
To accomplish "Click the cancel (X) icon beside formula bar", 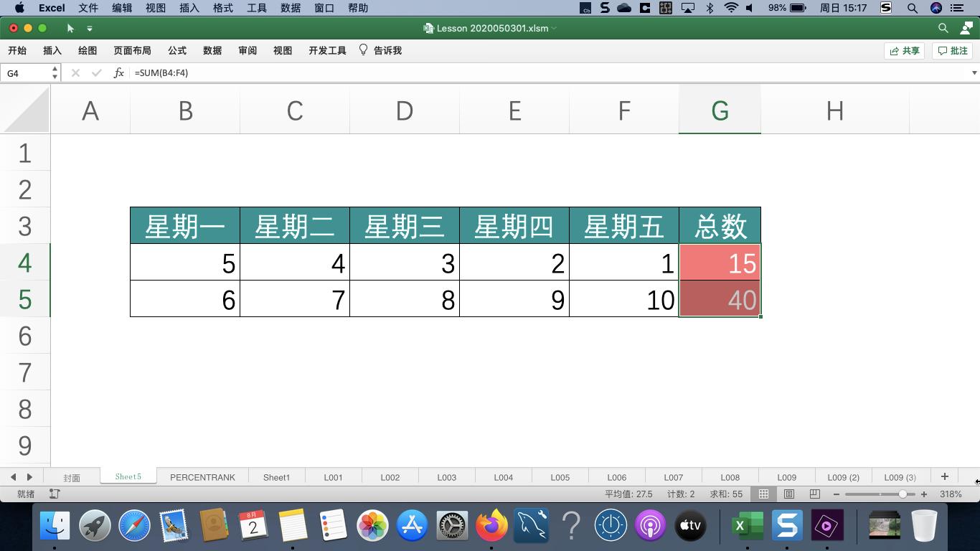I will 75,72.
